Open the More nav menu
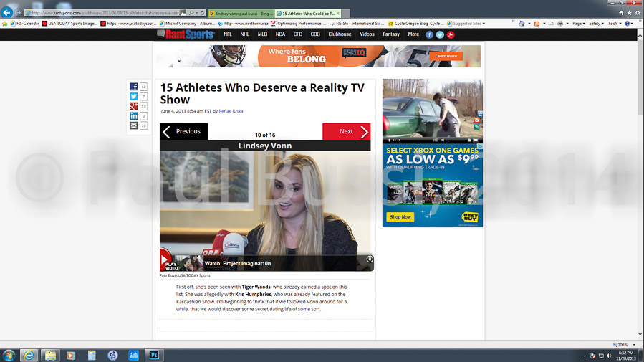This screenshot has width=644, height=362. click(413, 34)
